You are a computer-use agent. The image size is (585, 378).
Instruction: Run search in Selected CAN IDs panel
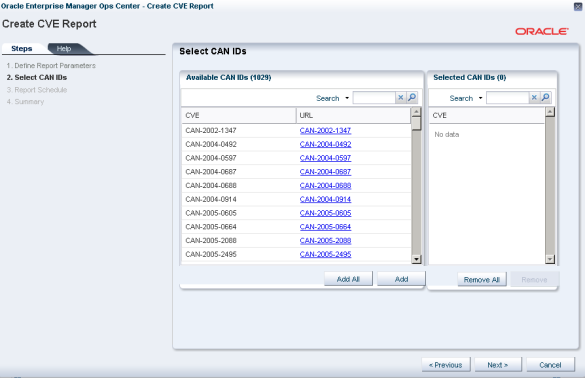545,97
